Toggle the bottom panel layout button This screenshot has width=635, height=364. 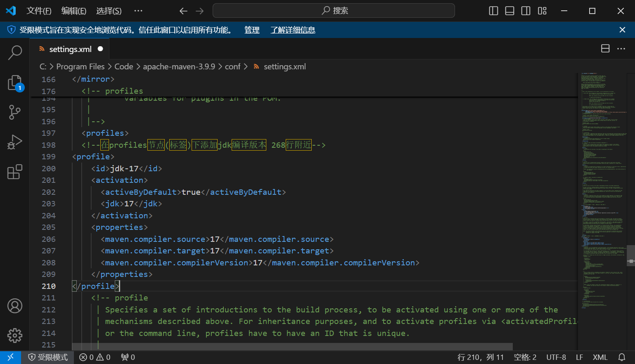pyautogui.click(x=509, y=11)
